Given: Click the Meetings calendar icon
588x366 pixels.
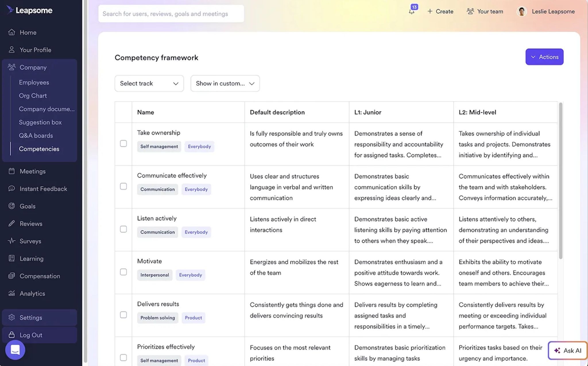Looking at the screenshot, I should click(11, 171).
